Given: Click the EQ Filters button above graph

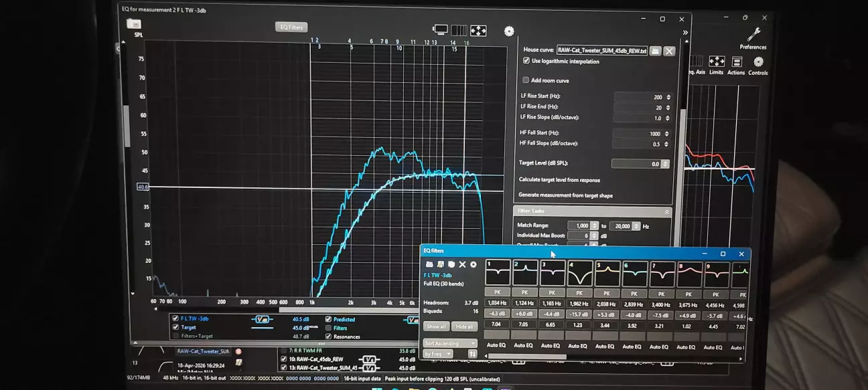Looking at the screenshot, I should click(x=291, y=27).
